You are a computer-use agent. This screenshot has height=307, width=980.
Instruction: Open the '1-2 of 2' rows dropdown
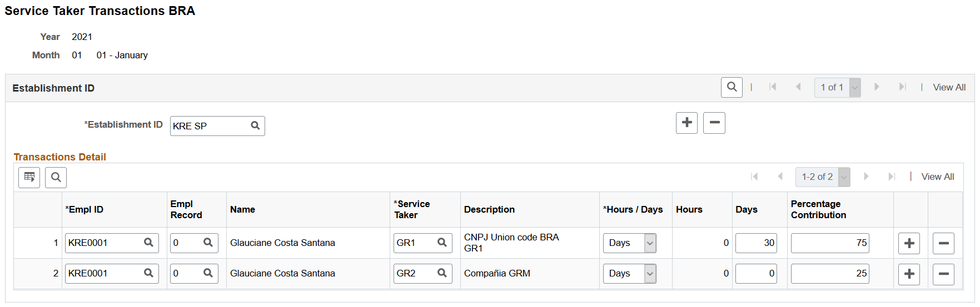[x=823, y=177]
